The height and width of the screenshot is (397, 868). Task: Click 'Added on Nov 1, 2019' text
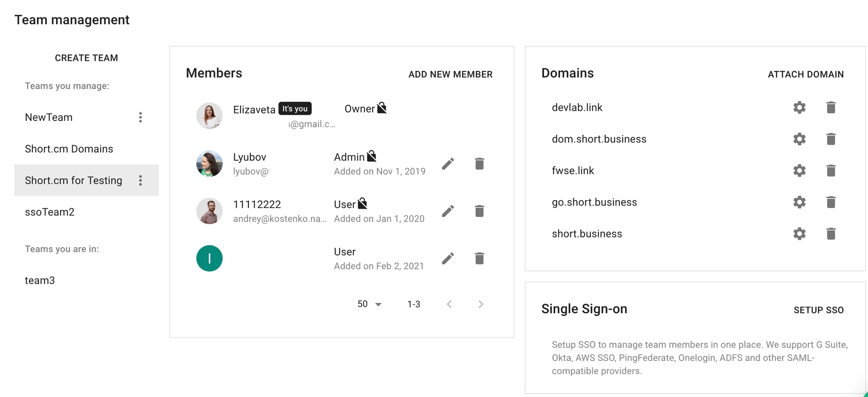[380, 172]
